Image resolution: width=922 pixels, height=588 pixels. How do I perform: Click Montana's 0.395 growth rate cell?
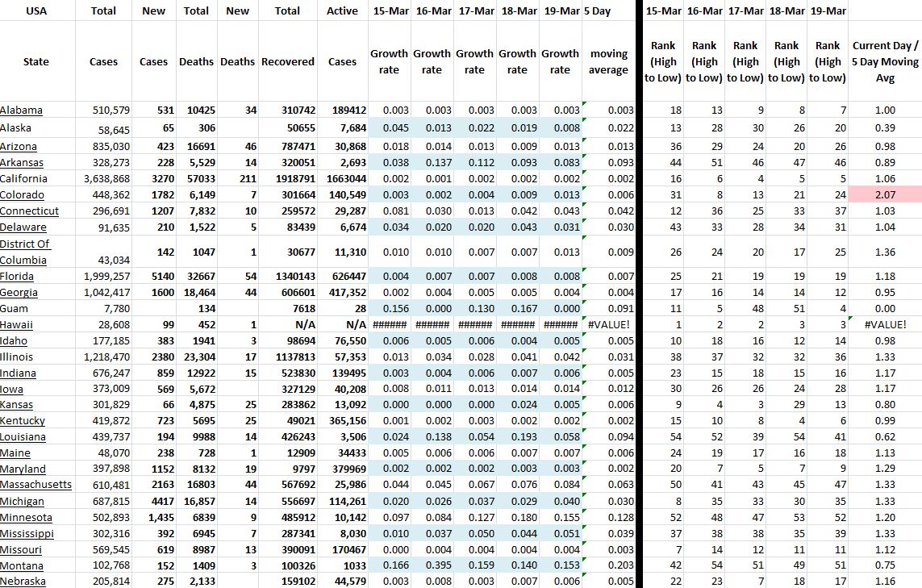tap(432, 565)
